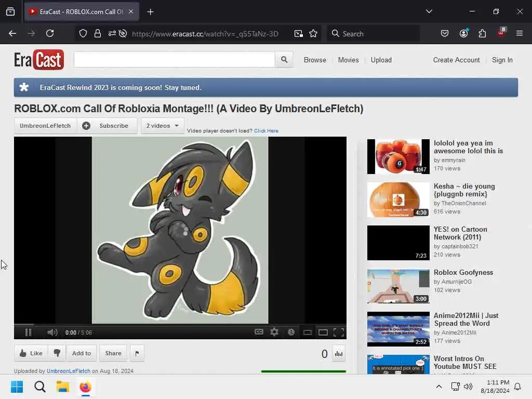532x399 pixels.
Task: Click the watch later clock icon
Action: 291,332
